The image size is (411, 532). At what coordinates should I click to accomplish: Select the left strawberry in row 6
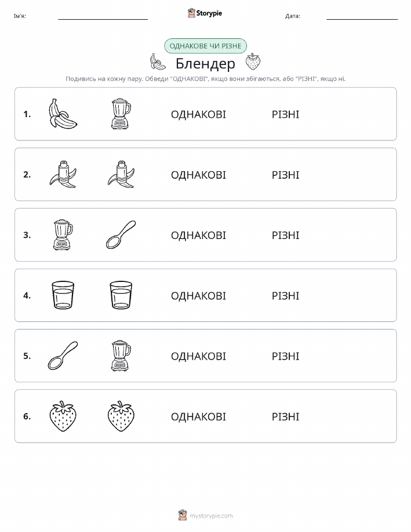coord(63,417)
